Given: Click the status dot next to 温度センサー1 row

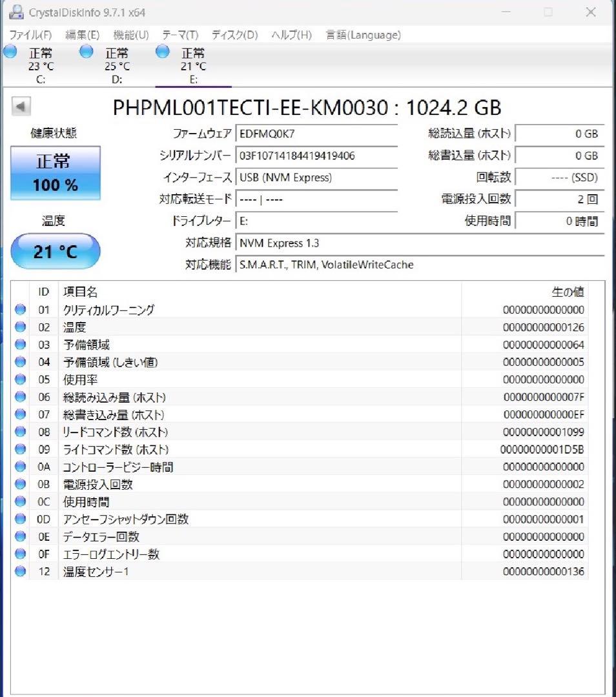Looking at the screenshot, I should (x=20, y=571).
